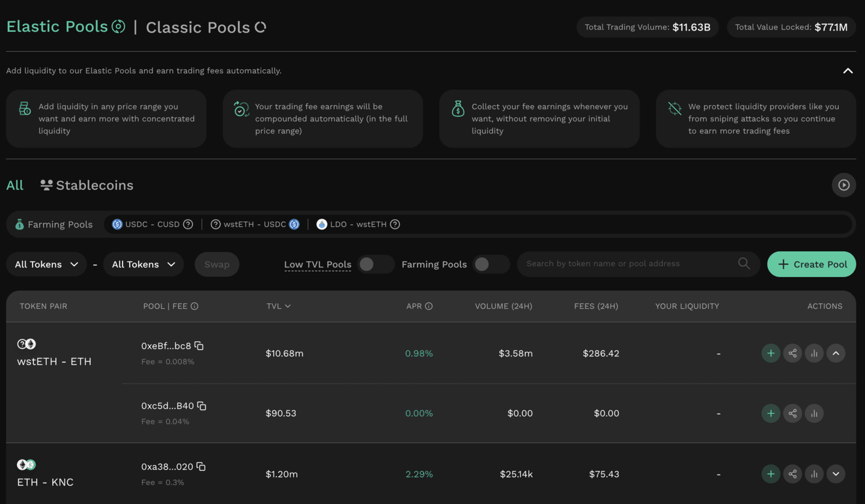This screenshot has height=504, width=865.
Task: Click the $90.53 TVL value
Action: (281, 413)
